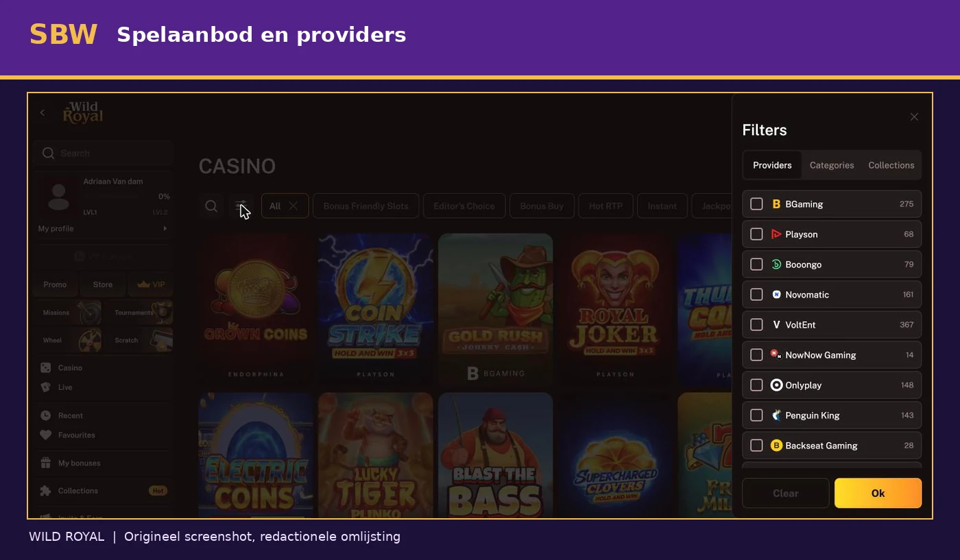Click the Clear filters button
This screenshot has width=960, height=560.
tap(786, 493)
